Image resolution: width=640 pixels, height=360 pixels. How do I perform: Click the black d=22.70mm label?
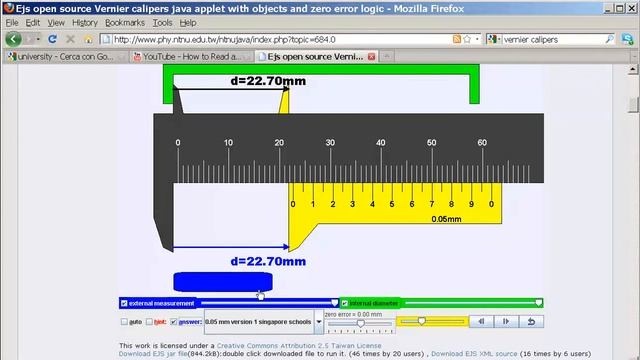pos(268,81)
